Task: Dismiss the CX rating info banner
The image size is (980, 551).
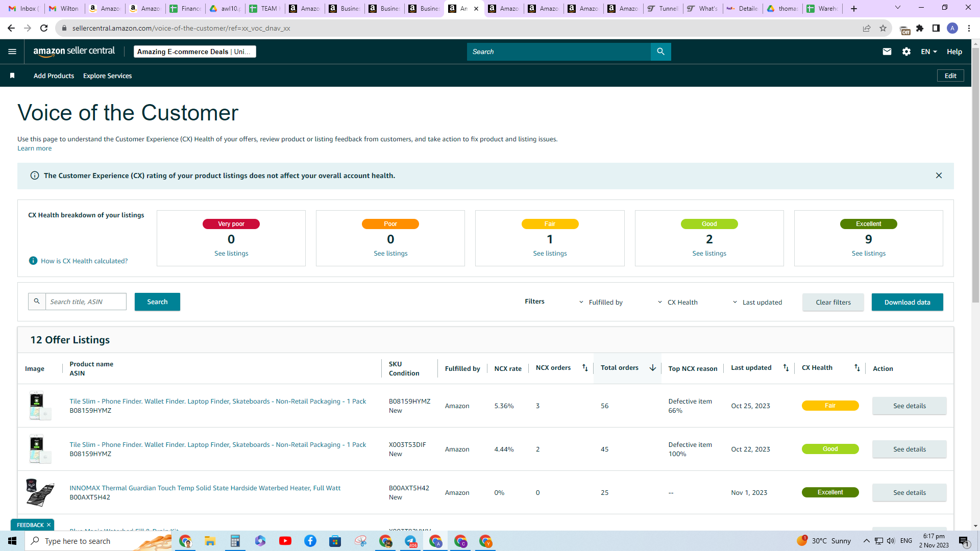Action: coord(939,176)
